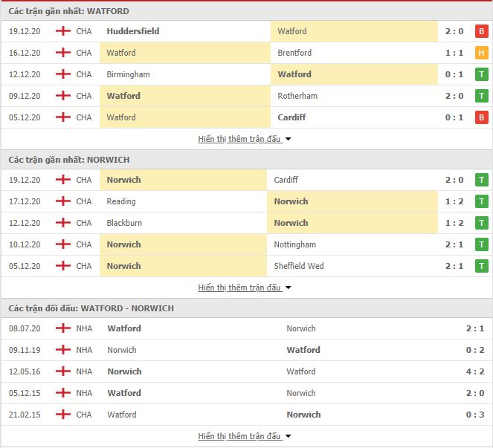Click the England flag beside Norwich-Cardiff match
The height and width of the screenshot is (448, 493).
click(x=63, y=180)
